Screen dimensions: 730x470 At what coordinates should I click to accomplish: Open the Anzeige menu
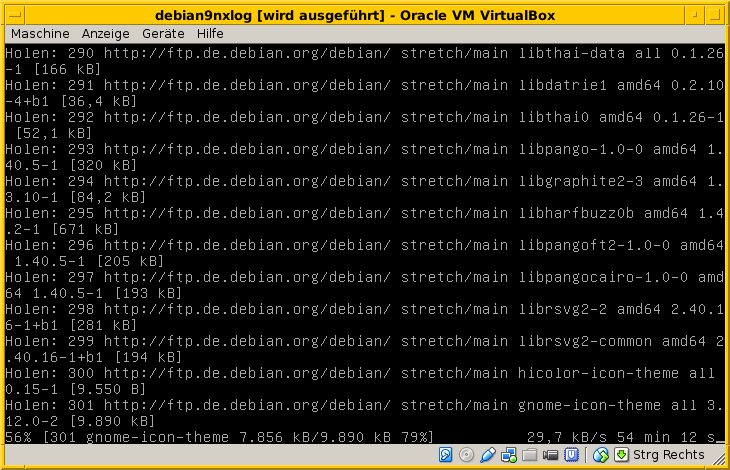pyautogui.click(x=106, y=34)
